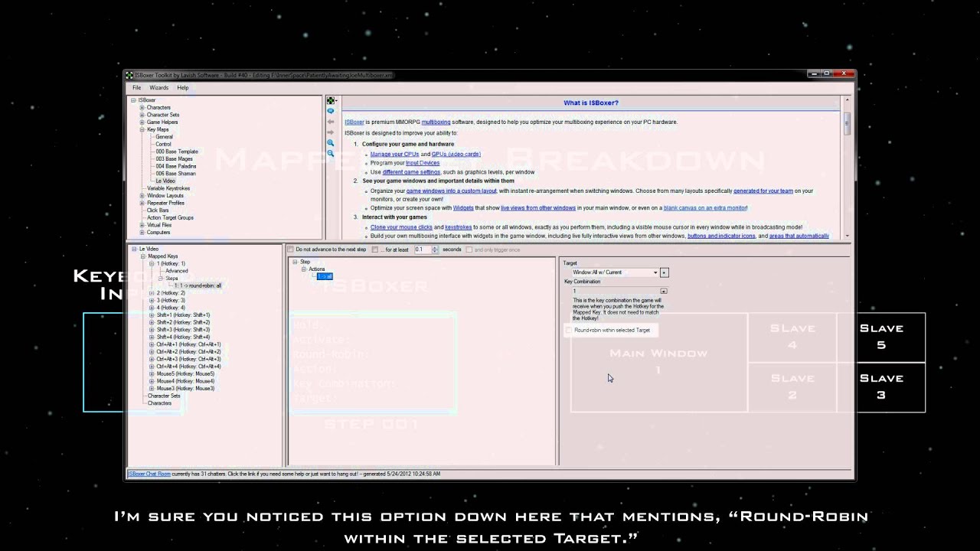The height and width of the screenshot is (551, 980).
Task: Expand the Character Sets node in top tree
Action: 142,115
